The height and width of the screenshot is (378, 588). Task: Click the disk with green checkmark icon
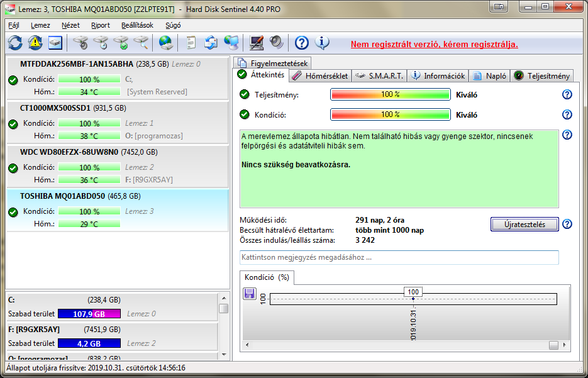(x=121, y=43)
